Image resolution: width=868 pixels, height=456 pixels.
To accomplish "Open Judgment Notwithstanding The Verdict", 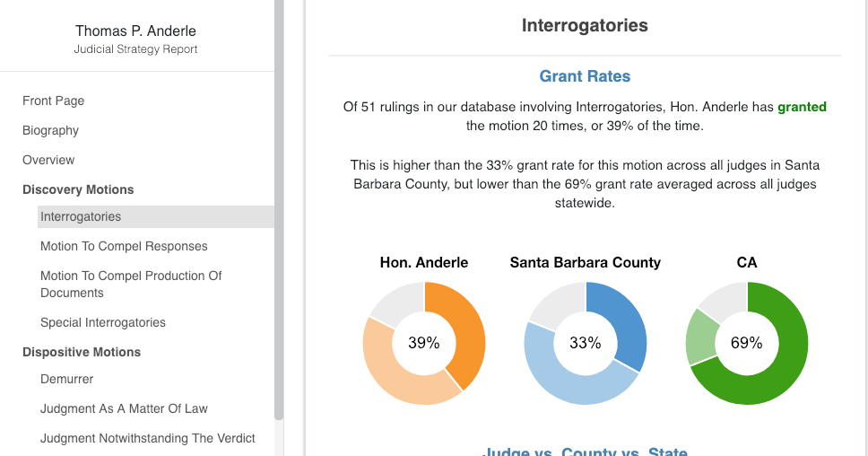I will (148, 438).
